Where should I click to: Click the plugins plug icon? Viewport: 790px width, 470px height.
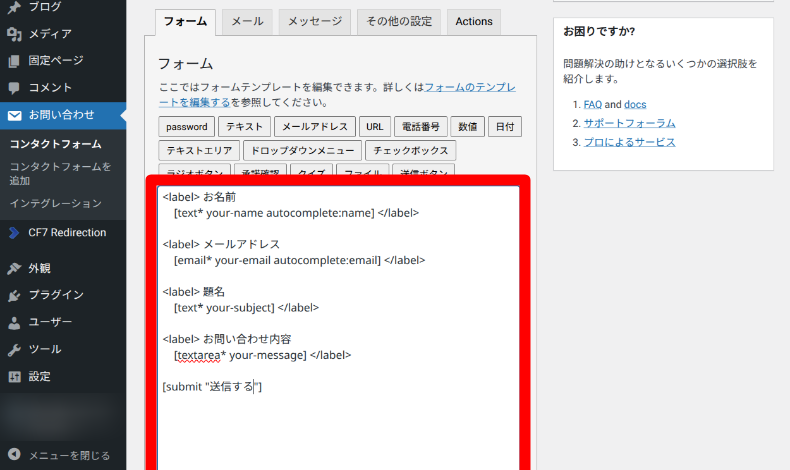14,295
